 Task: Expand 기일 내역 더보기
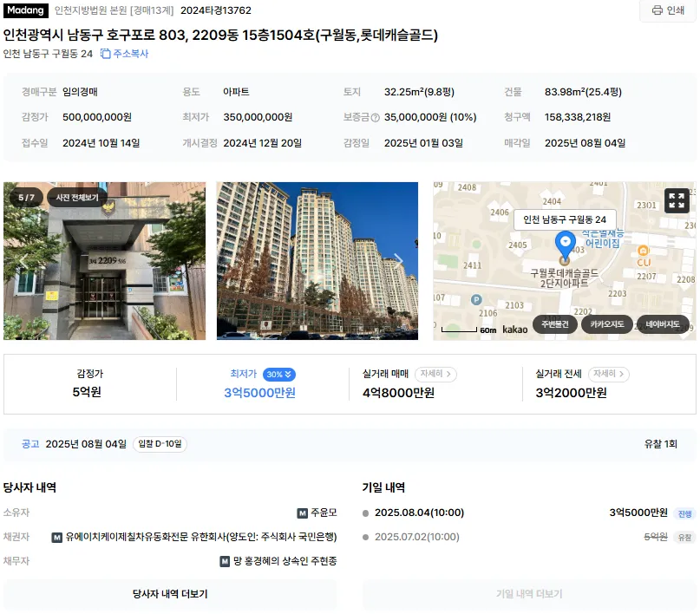(x=529, y=594)
